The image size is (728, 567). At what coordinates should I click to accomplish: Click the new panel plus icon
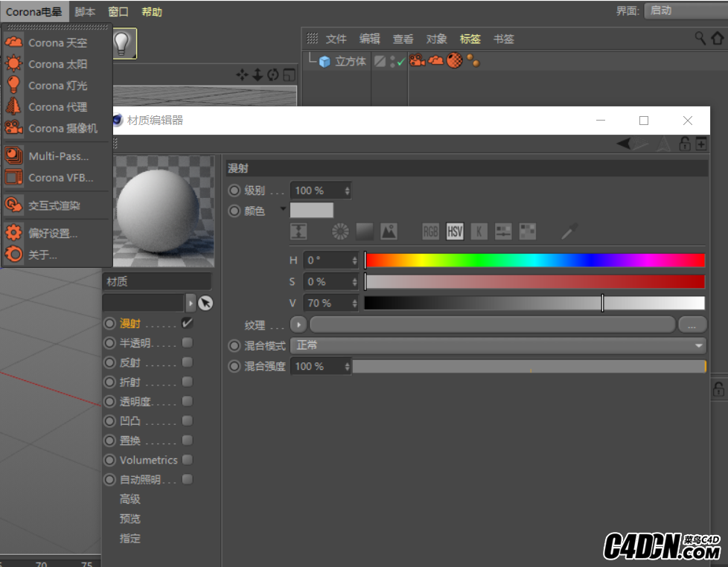pos(701,144)
